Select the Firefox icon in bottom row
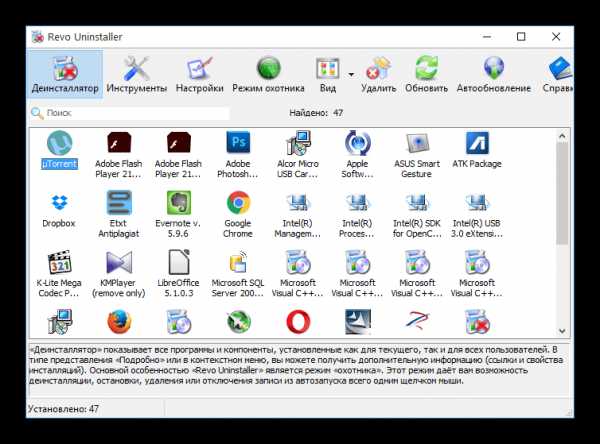 [119, 322]
